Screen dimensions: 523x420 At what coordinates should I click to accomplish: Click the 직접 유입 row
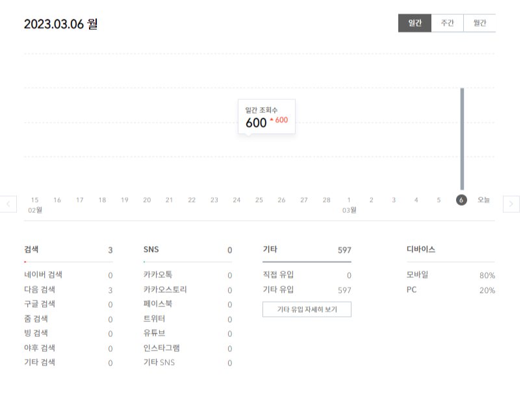(307, 275)
